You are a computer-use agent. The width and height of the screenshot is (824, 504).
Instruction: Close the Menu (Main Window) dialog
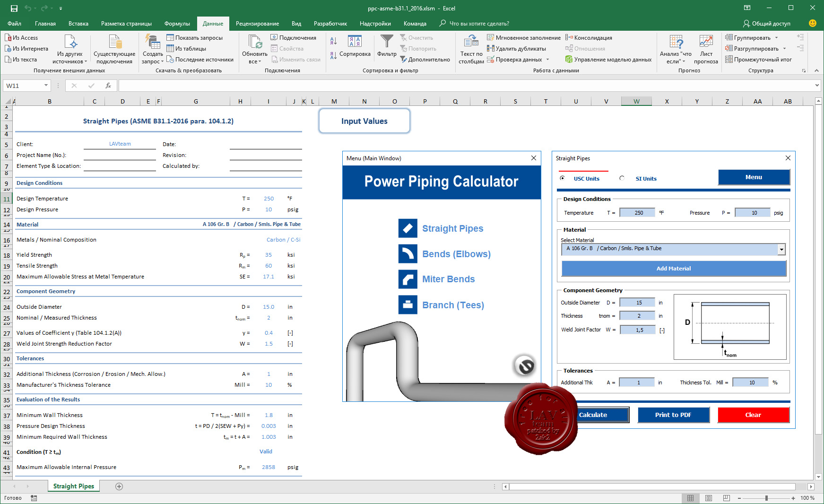[x=534, y=158]
